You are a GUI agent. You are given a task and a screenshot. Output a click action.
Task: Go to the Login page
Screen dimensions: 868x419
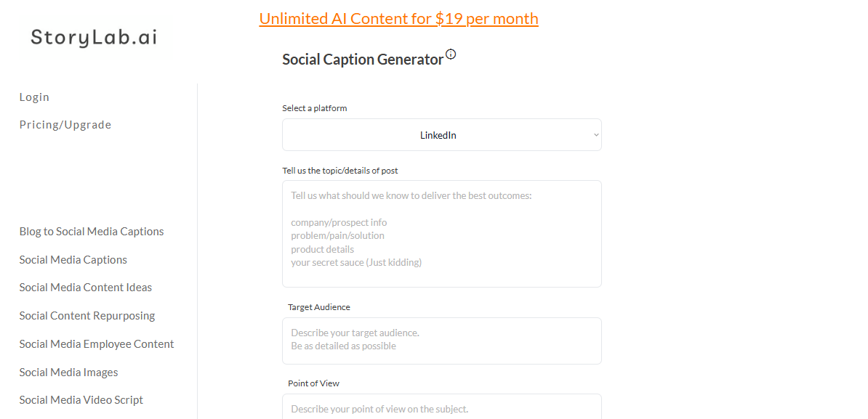(34, 97)
